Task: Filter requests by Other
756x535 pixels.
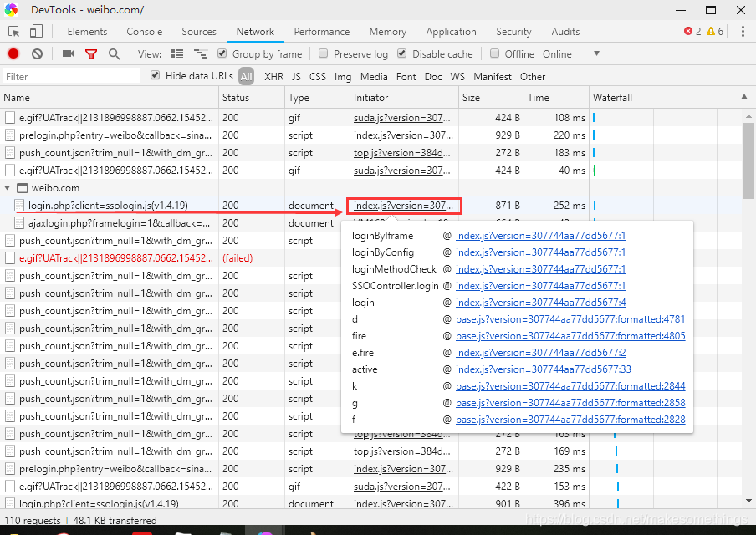Action: click(x=532, y=77)
